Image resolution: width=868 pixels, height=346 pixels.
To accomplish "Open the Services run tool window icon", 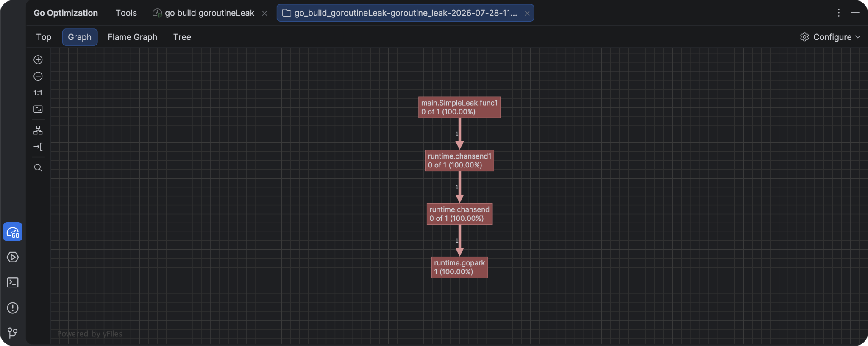I will pyautogui.click(x=13, y=257).
